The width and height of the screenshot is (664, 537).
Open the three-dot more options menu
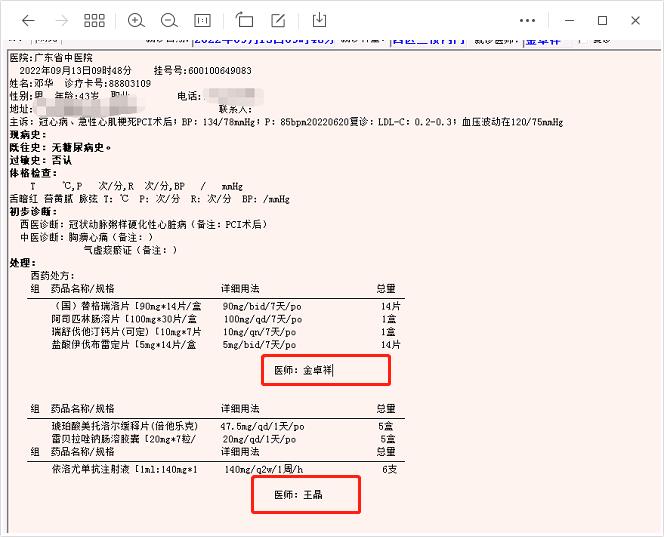coord(527,20)
